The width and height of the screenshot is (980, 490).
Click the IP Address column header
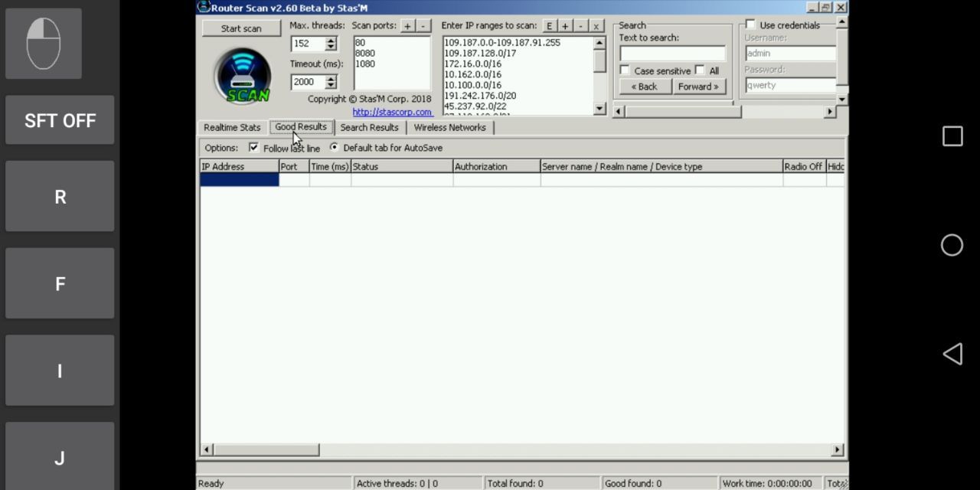pos(240,166)
